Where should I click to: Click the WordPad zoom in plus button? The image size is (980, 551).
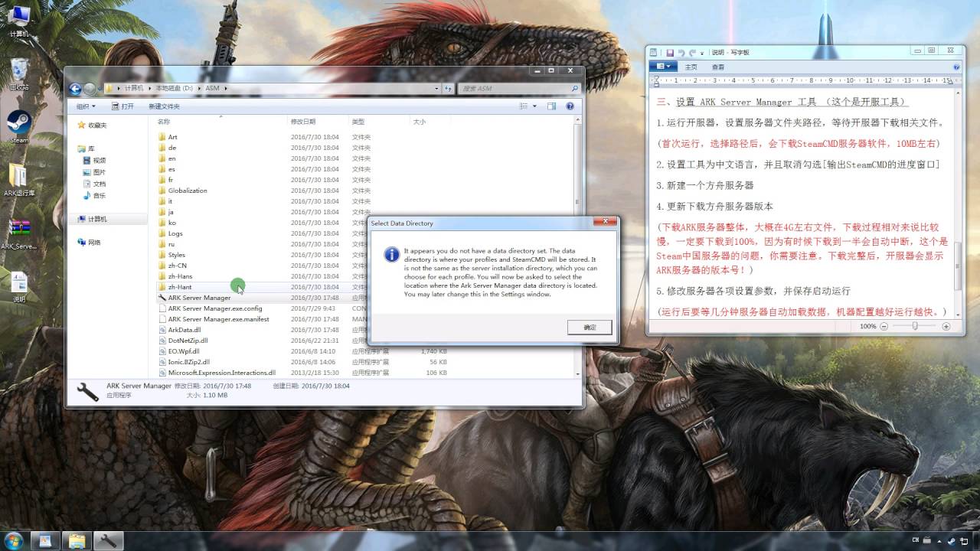(947, 326)
